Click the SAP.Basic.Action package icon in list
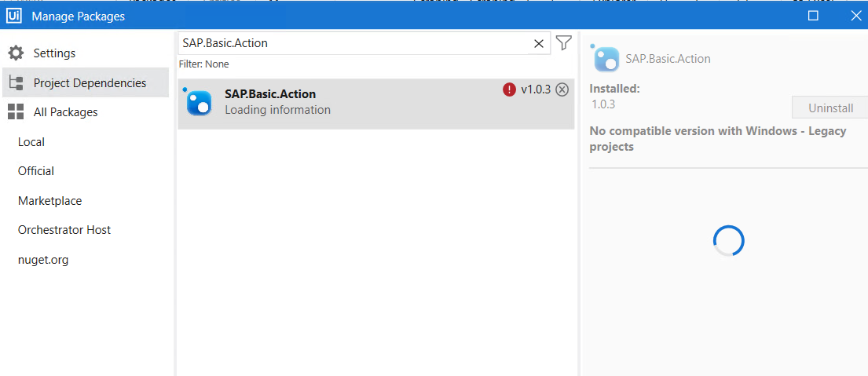Viewport: 868px width, 376px height. [x=198, y=102]
